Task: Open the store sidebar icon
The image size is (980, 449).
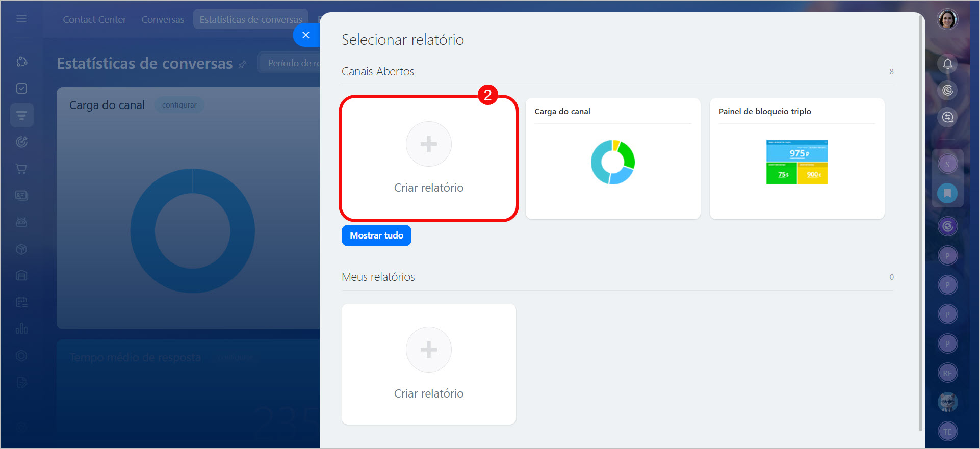Action: [x=21, y=275]
